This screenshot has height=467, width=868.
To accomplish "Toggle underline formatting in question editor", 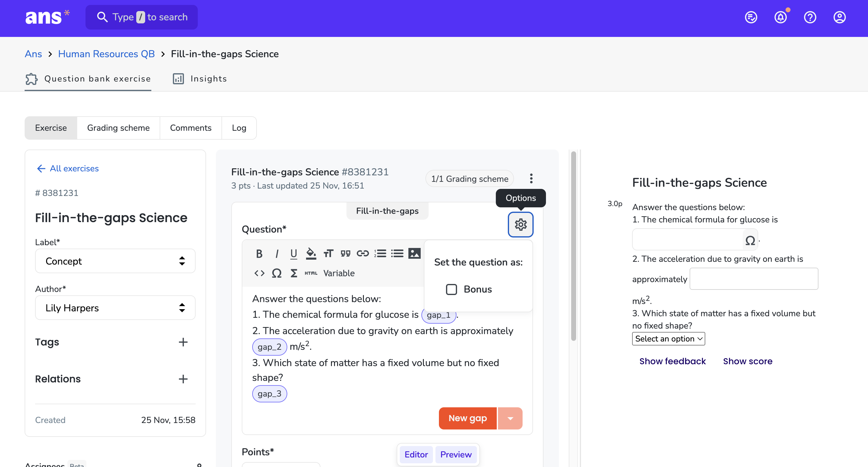I will (x=293, y=253).
